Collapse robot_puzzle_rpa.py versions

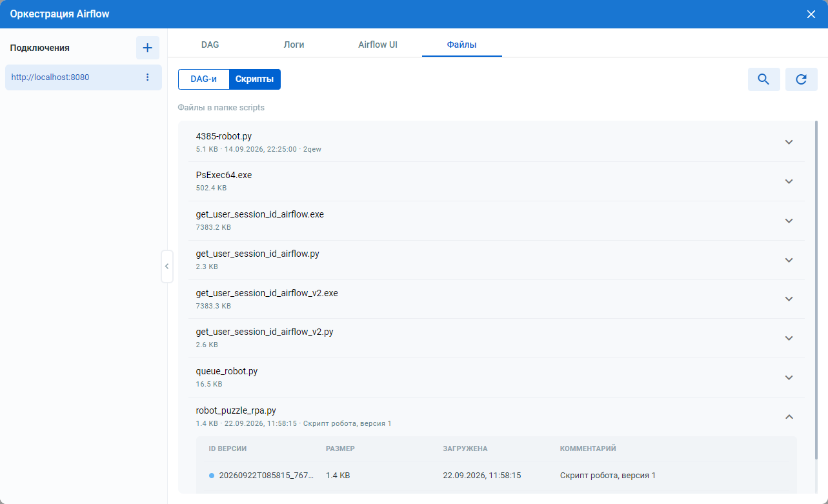pos(789,417)
